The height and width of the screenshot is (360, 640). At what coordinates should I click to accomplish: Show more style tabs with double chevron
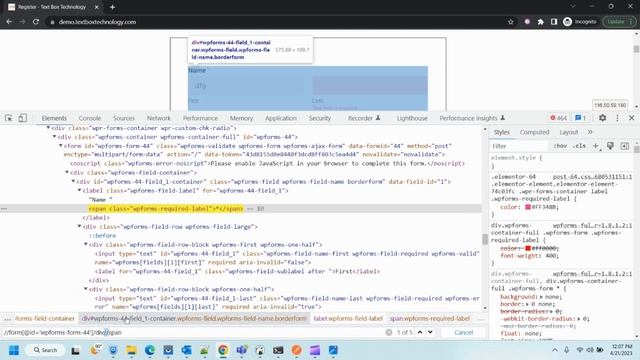pyautogui.click(x=590, y=132)
